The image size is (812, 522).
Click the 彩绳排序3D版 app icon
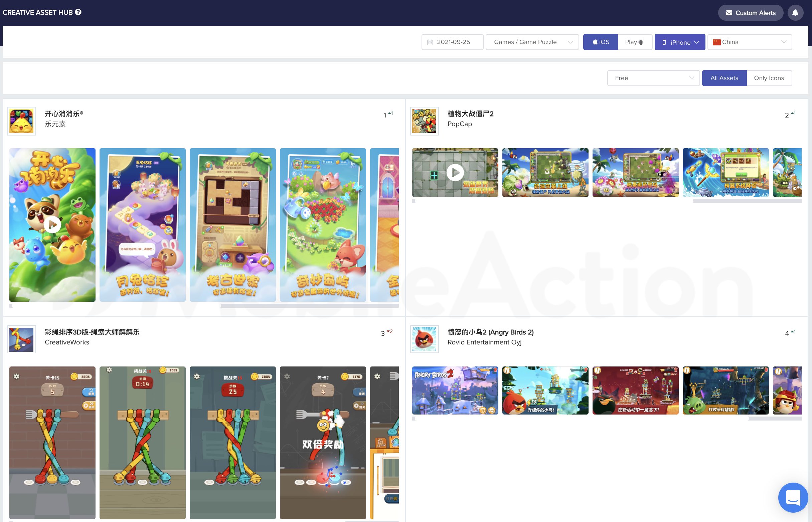pyautogui.click(x=22, y=339)
